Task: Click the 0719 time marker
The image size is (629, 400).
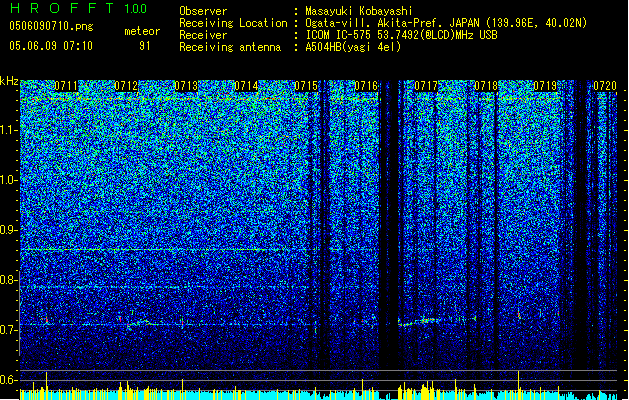Action: [546, 86]
